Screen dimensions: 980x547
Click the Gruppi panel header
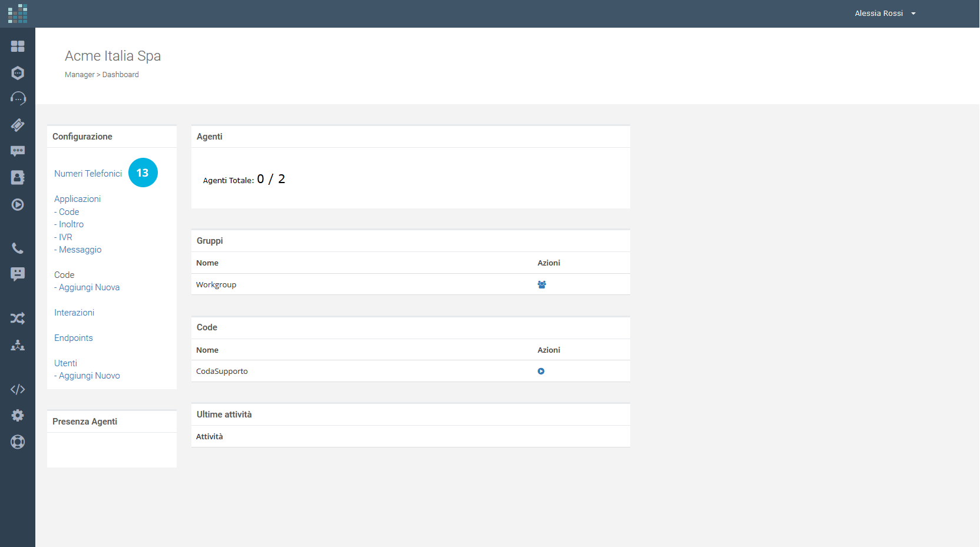click(x=410, y=241)
